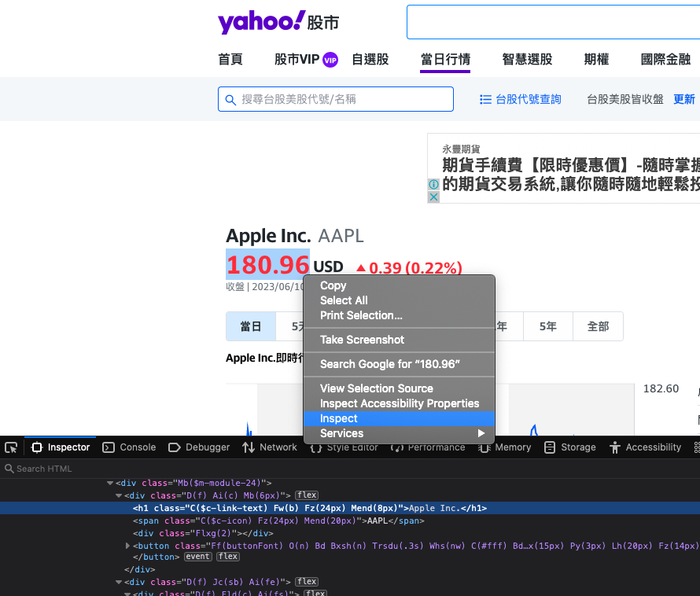The image size is (700, 596).
Task: Click the ad info (i) icon
Action: [x=433, y=184]
